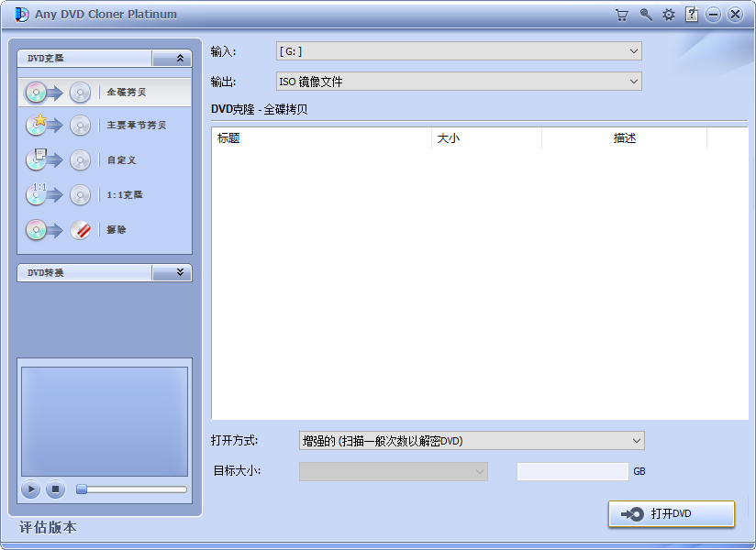Viewport: 756px width, 550px height.
Task: Select the 全碟拷贝 copy mode icon
Action: [x=37, y=92]
